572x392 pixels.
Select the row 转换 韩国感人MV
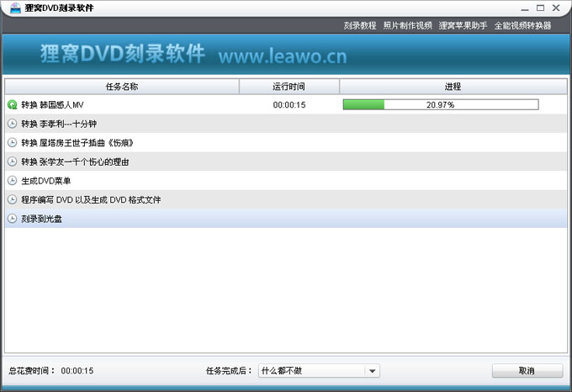pyautogui.click(x=286, y=105)
